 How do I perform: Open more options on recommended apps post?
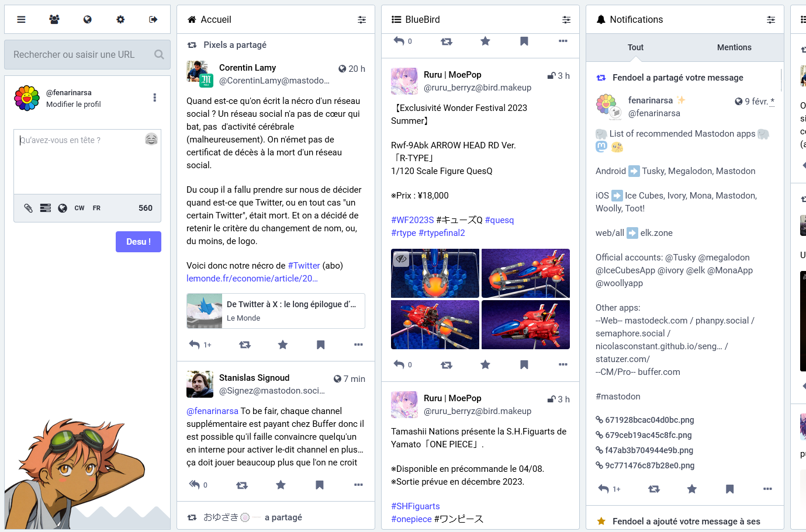click(767, 489)
